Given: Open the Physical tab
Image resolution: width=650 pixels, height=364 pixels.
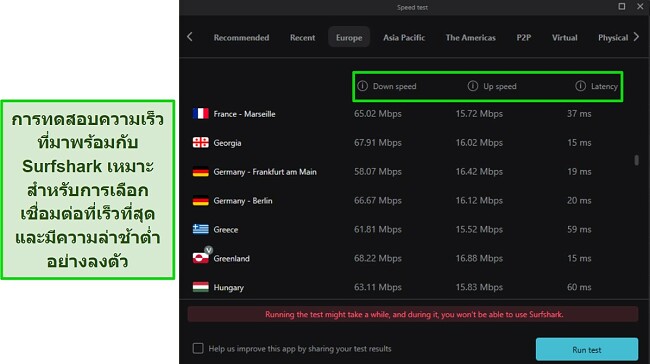Looking at the screenshot, I should pyautogui.click(x=613, y=37).
